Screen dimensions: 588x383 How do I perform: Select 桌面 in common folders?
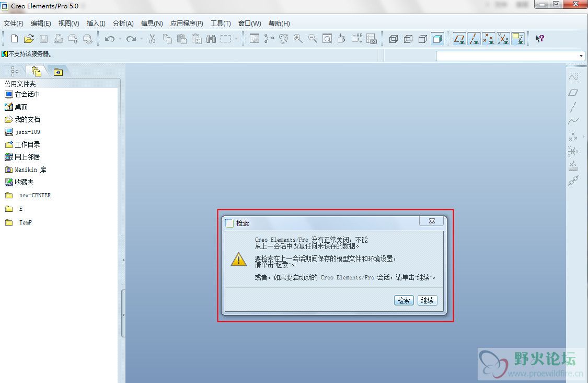(x=16, y=107)
